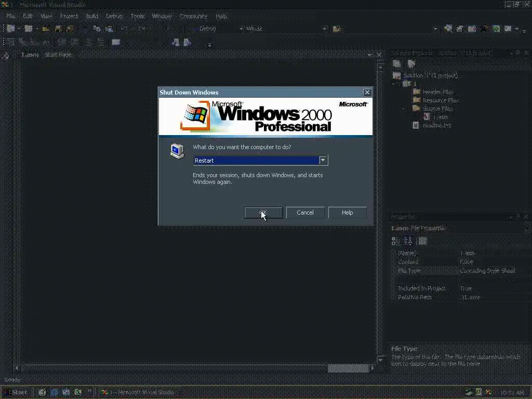This screenshot has width=532, height=399.
Task: Switch to the Start Page tab
Action: click(x=58, y=55)
